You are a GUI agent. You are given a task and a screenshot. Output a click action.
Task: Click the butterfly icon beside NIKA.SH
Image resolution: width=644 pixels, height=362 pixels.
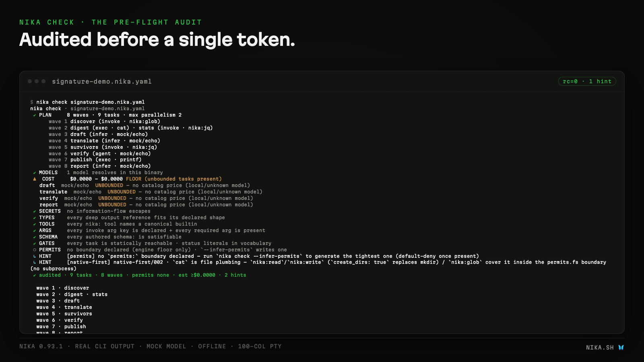click(x=621, y=348)
